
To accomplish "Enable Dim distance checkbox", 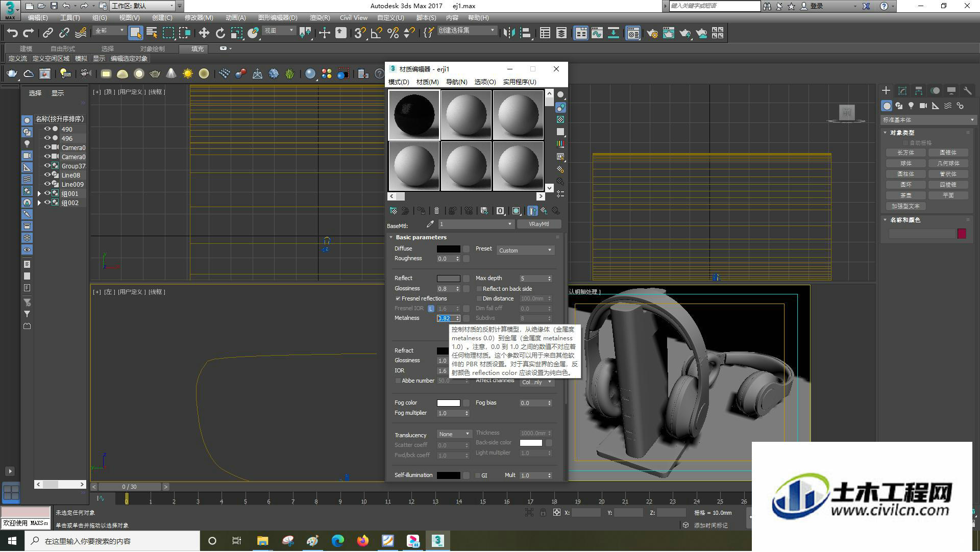I will pos(479,299).
